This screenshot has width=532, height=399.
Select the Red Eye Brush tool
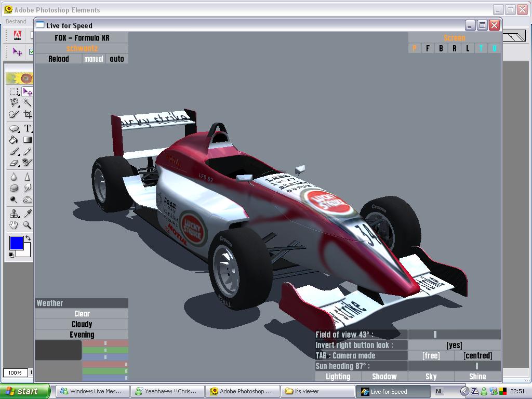(x=27, y=163)
